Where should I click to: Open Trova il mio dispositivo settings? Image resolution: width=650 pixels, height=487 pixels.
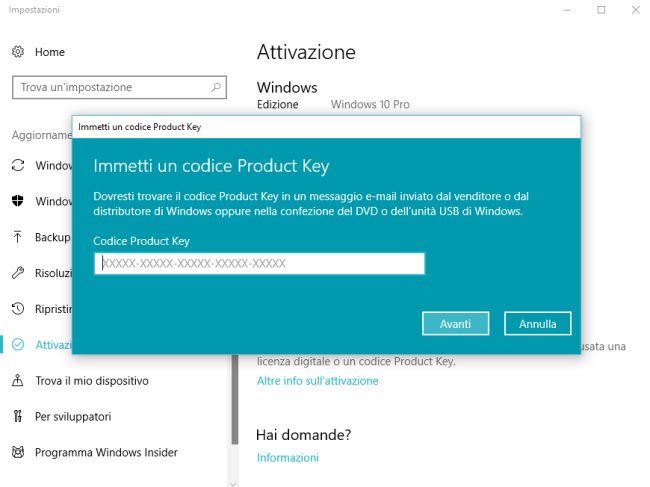(x=91, y=381)
